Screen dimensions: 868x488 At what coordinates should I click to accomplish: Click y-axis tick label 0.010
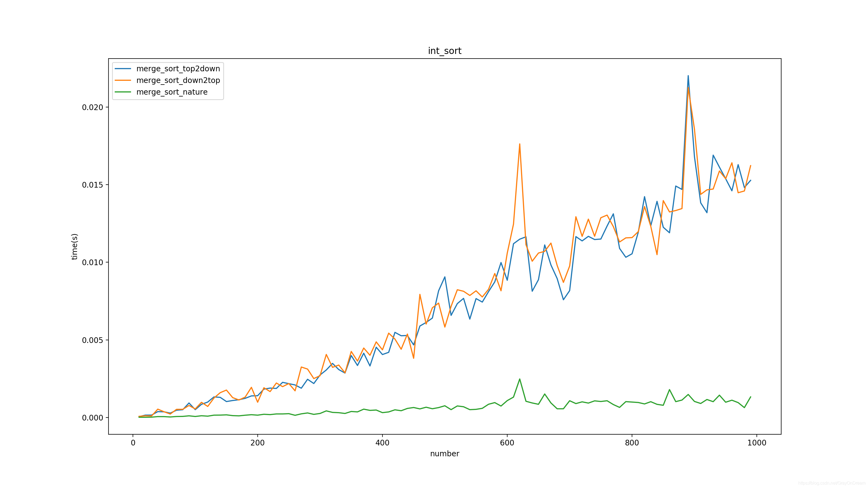(92, 262)
